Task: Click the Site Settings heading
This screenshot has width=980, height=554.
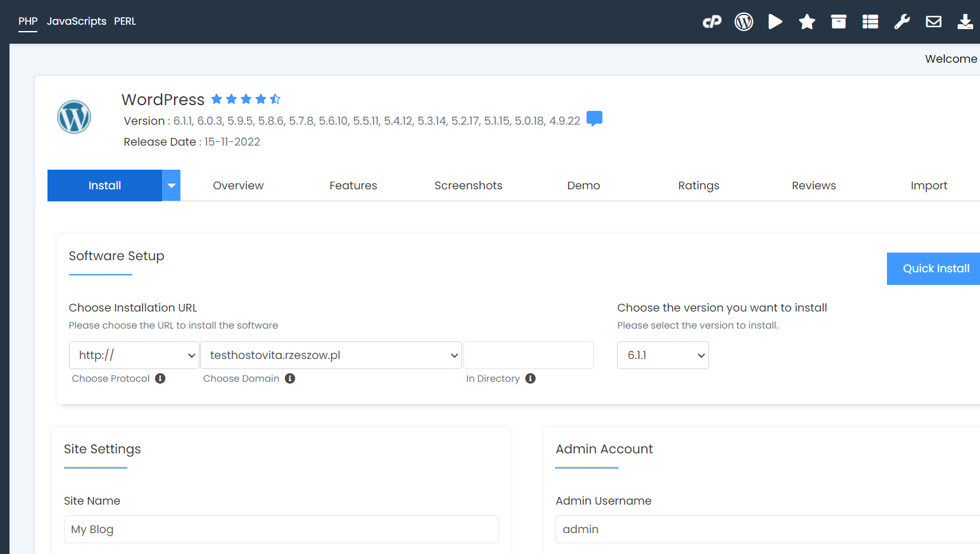Action: pos(103,449)
